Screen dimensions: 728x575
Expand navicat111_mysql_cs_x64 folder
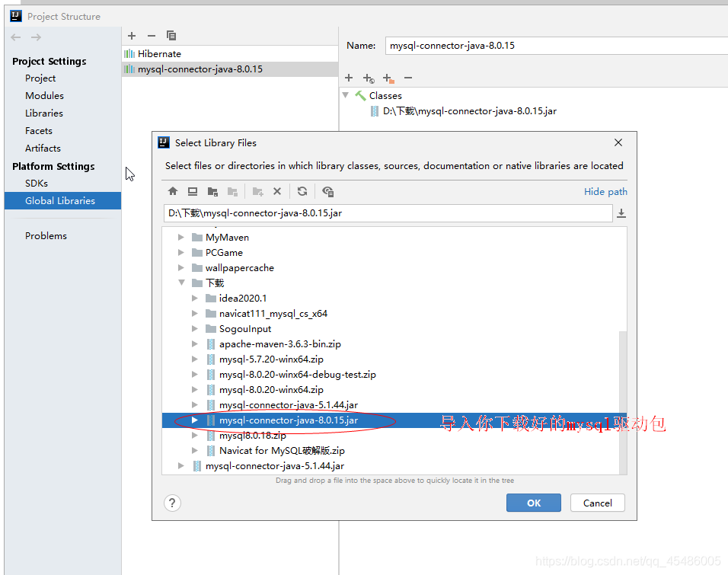pyautogui.click(x=194, y=314)
